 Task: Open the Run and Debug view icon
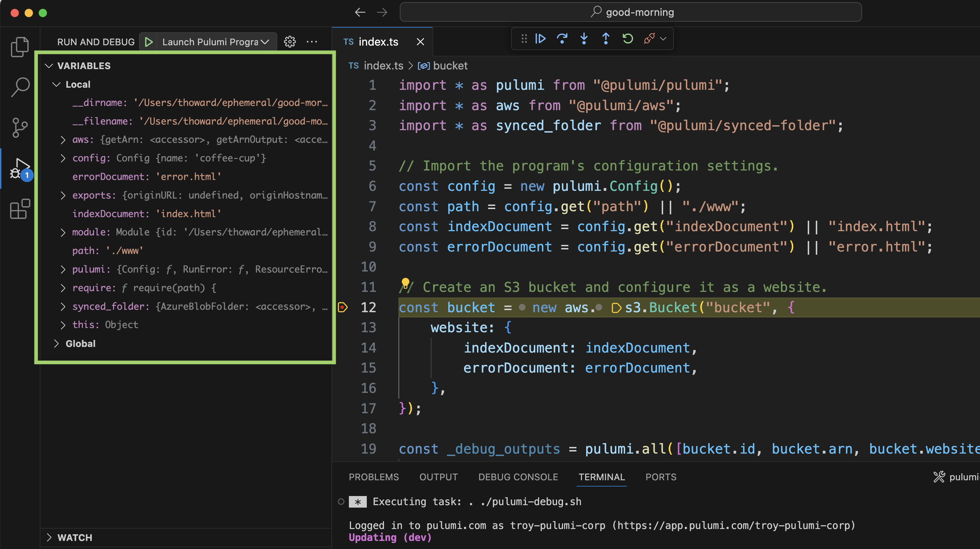point(20,168)
